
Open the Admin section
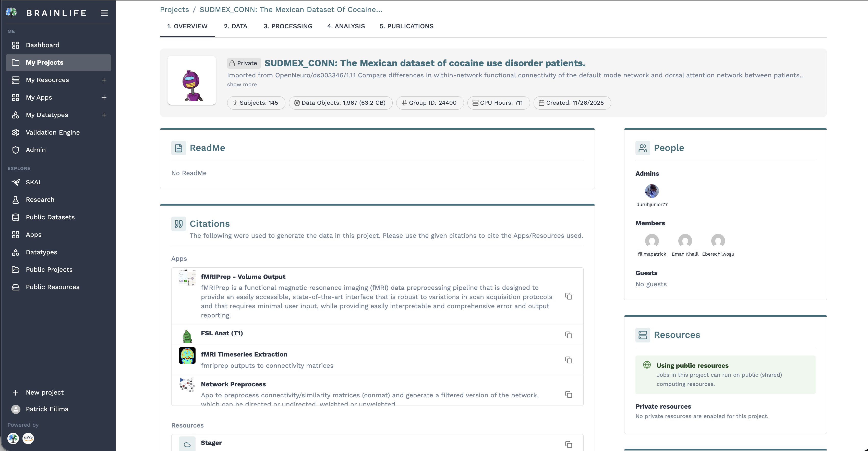[58, 150]
